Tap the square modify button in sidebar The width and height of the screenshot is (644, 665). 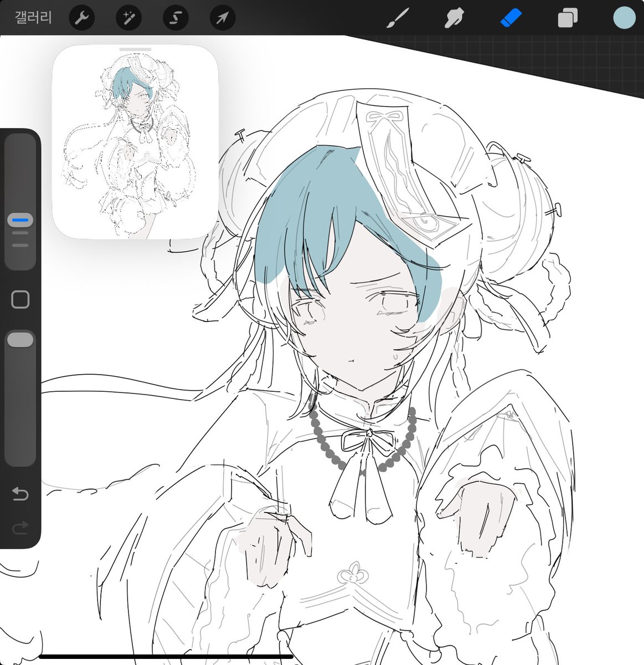tap(20, 300)
